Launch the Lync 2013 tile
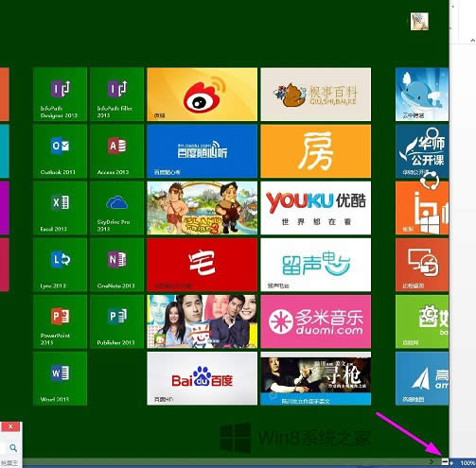The width and height of the screenshot is (476, 468). 60,265
